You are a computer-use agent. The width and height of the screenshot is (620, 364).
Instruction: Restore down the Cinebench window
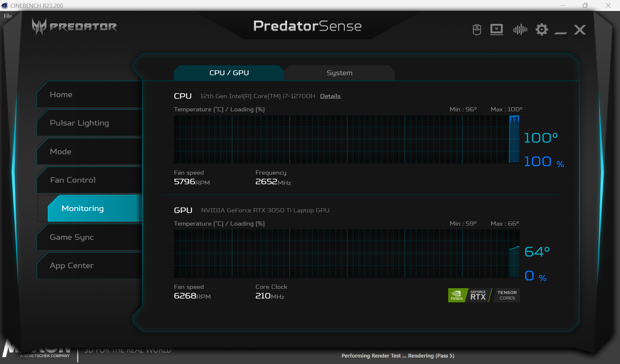pyautogui.click(x=585, y=5)
